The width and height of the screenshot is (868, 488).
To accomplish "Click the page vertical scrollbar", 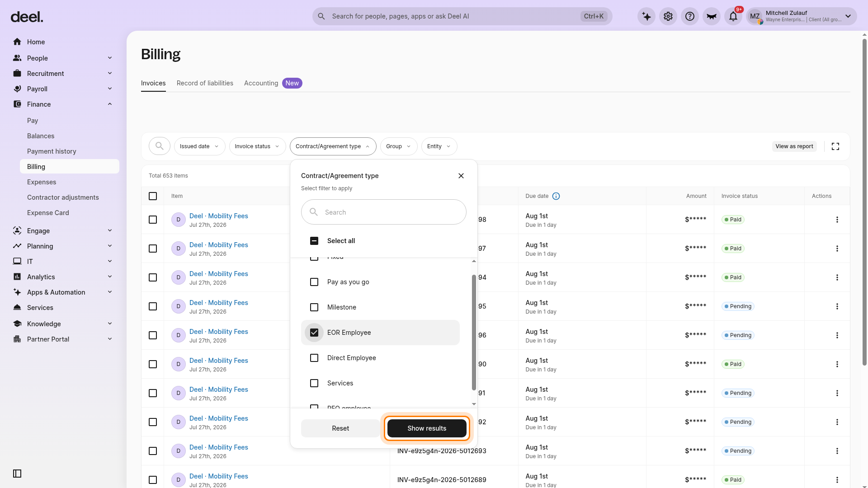I will point(864,202).
